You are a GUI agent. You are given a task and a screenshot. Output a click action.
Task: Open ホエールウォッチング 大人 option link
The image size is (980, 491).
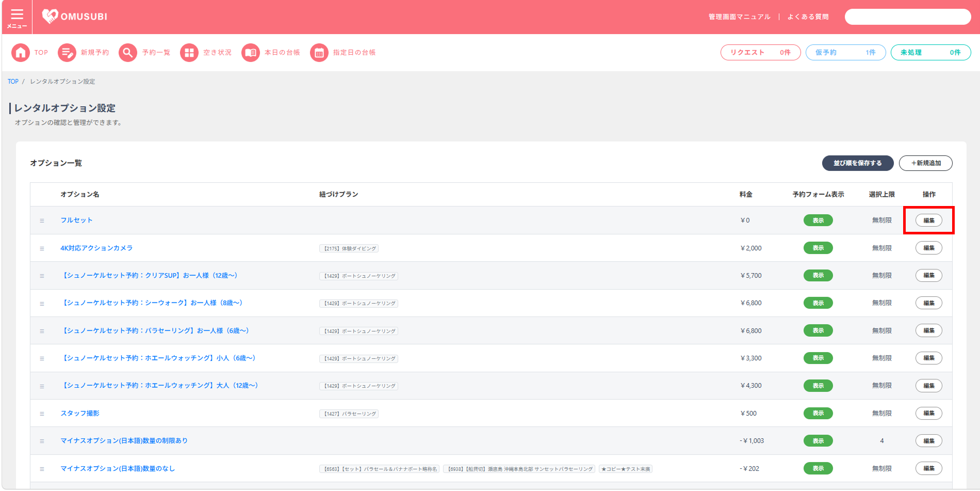click(x=159, y=385)
